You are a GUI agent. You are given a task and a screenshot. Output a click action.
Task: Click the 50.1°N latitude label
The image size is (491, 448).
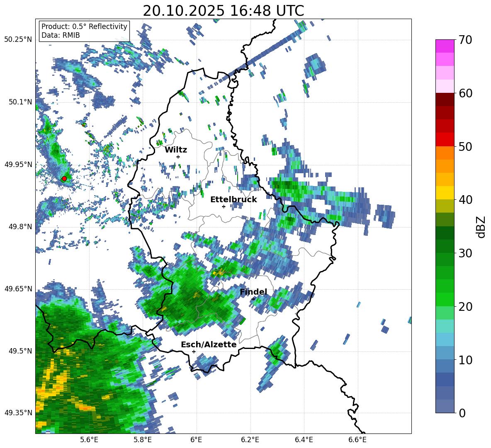pos(20,102)
